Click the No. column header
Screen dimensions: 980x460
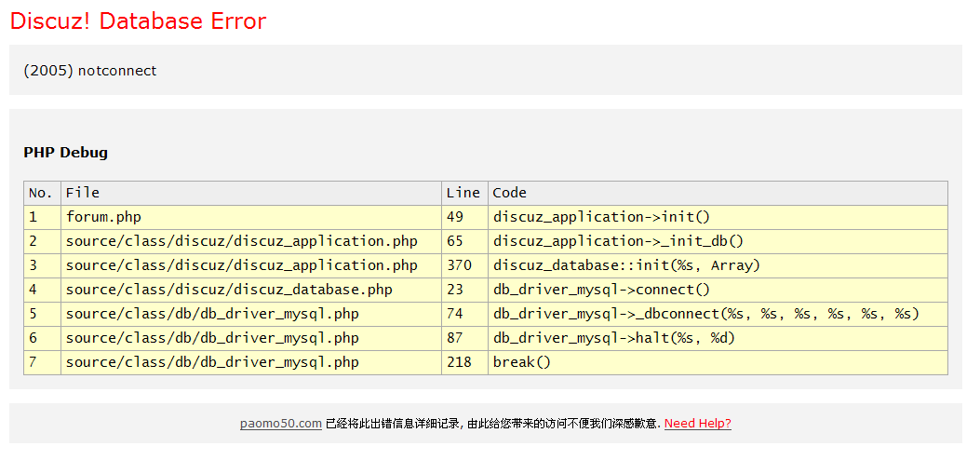(x=43, y=193)
